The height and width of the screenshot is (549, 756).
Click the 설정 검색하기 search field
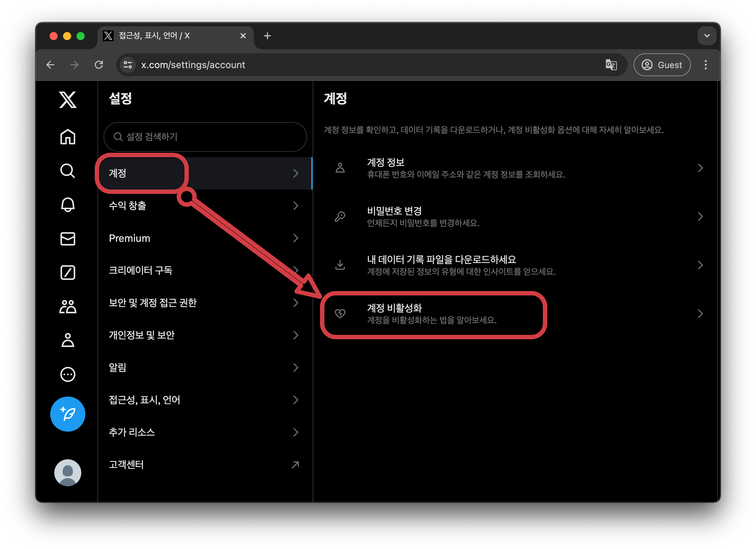pos(205,137)
